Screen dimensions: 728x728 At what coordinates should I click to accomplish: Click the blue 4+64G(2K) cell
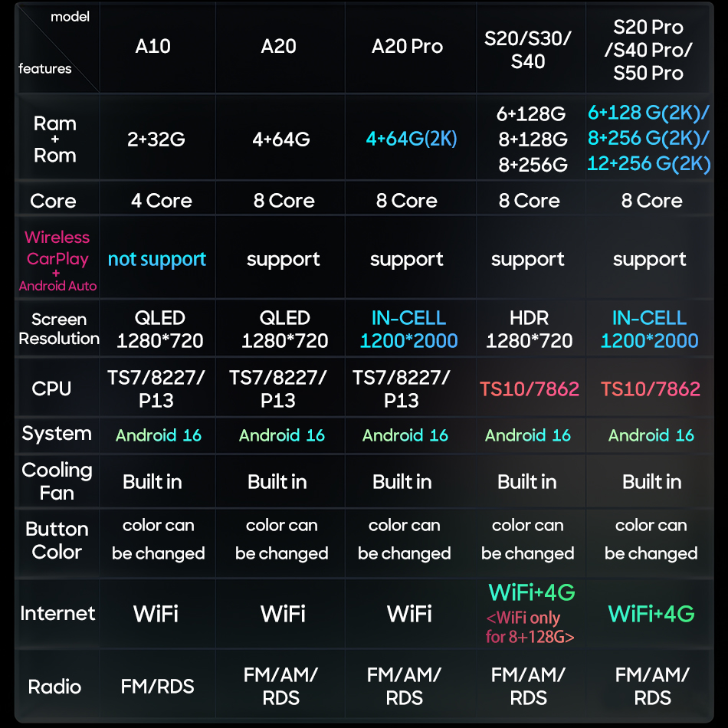(412, 139)
